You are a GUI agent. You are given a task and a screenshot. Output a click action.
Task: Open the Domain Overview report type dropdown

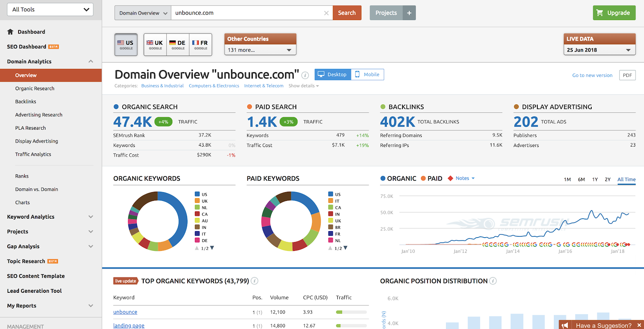(x=143, y=13)
